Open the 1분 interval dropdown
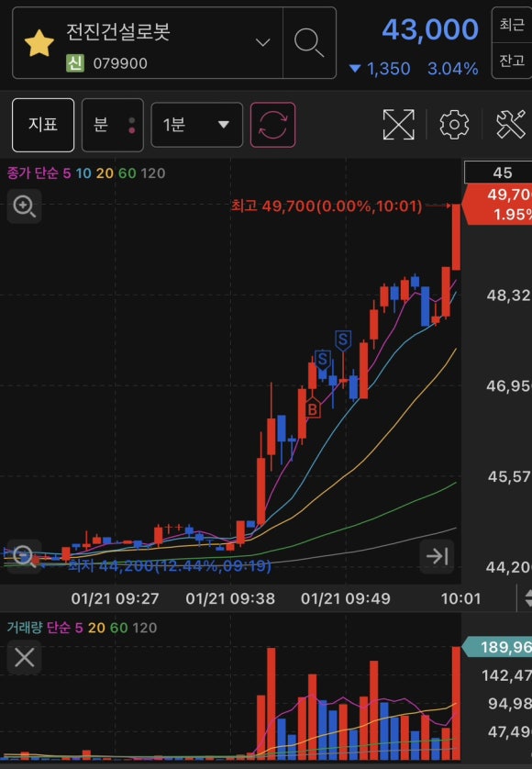 (x=196, y=125)
